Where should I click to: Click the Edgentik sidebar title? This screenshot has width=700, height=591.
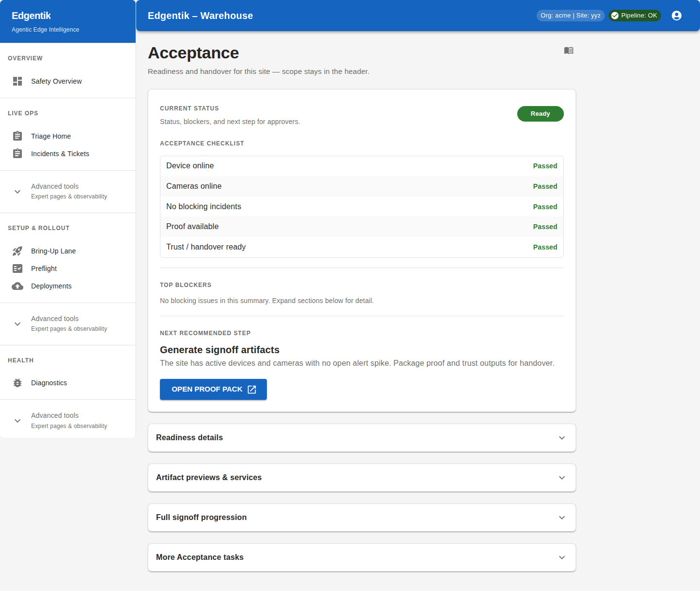tap(31, 16)
